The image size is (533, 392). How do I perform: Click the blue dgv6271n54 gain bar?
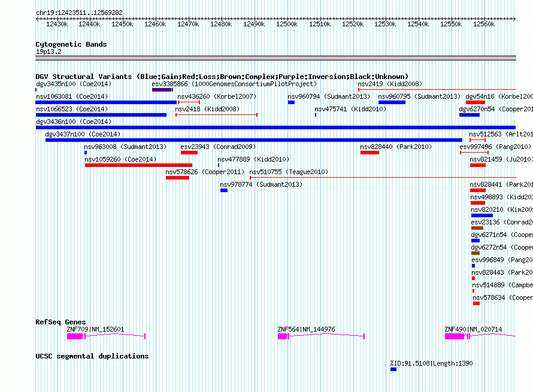point(476,241)
